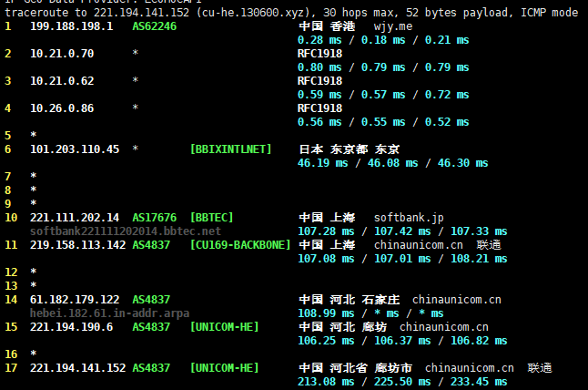Select 'ICMP mode' in the header line

coord(549,13)
